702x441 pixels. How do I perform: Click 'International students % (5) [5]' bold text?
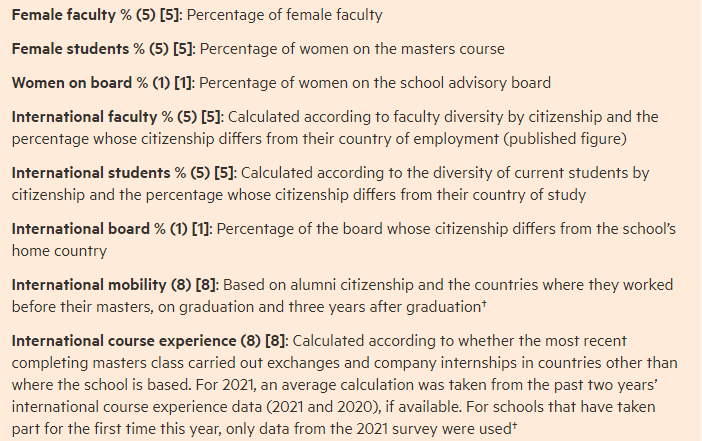[x=124, y=173]
